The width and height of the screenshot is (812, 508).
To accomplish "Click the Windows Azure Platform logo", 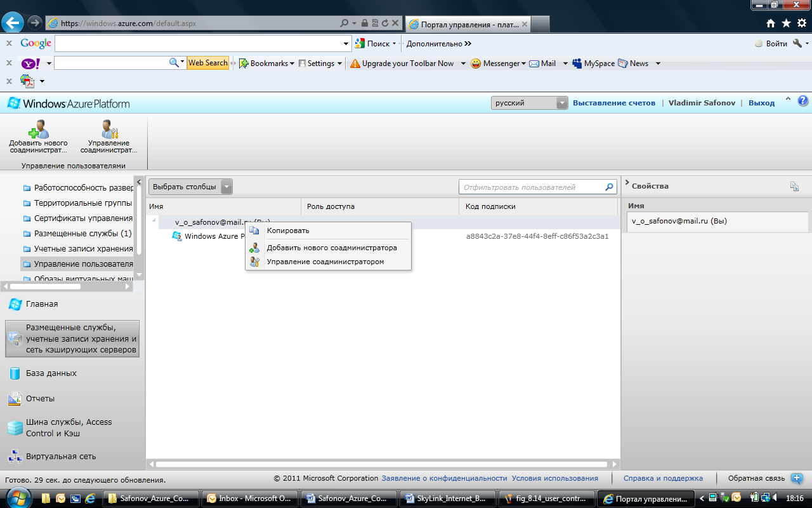I will tap(69, 103).
